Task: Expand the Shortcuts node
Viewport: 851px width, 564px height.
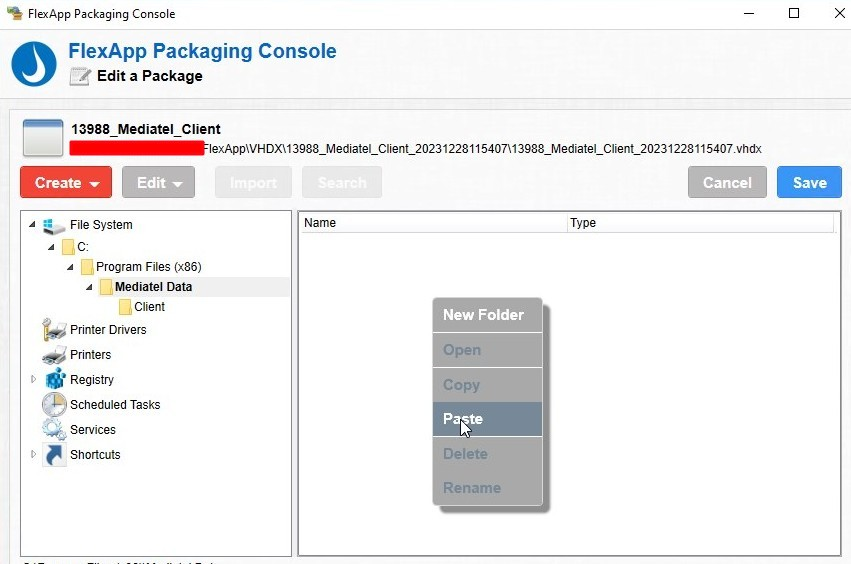Action: click(x=33, y=454)
